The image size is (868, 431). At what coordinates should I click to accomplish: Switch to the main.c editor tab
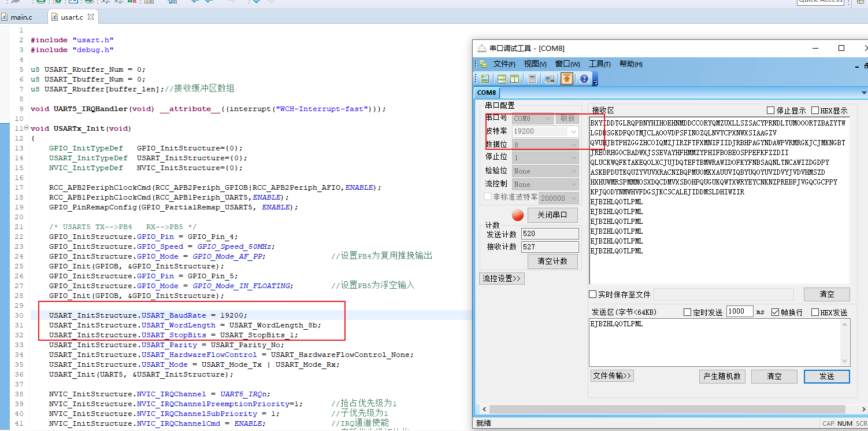tap(21, 17)
